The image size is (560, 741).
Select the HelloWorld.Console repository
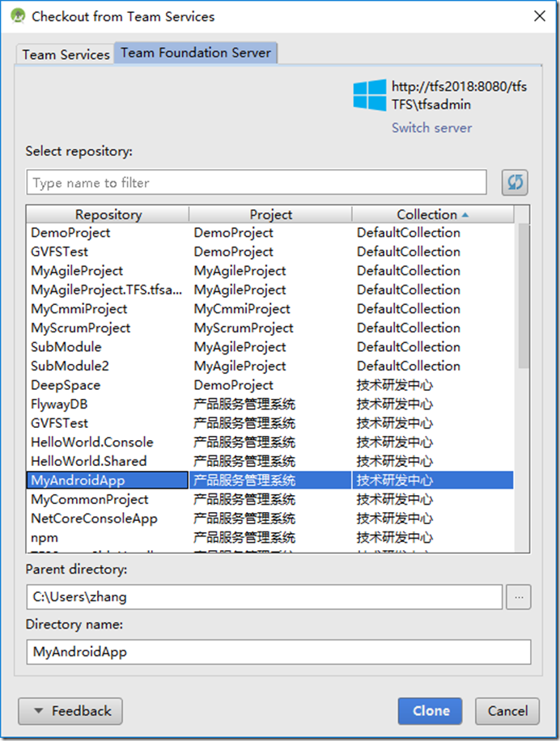point(270,442)
